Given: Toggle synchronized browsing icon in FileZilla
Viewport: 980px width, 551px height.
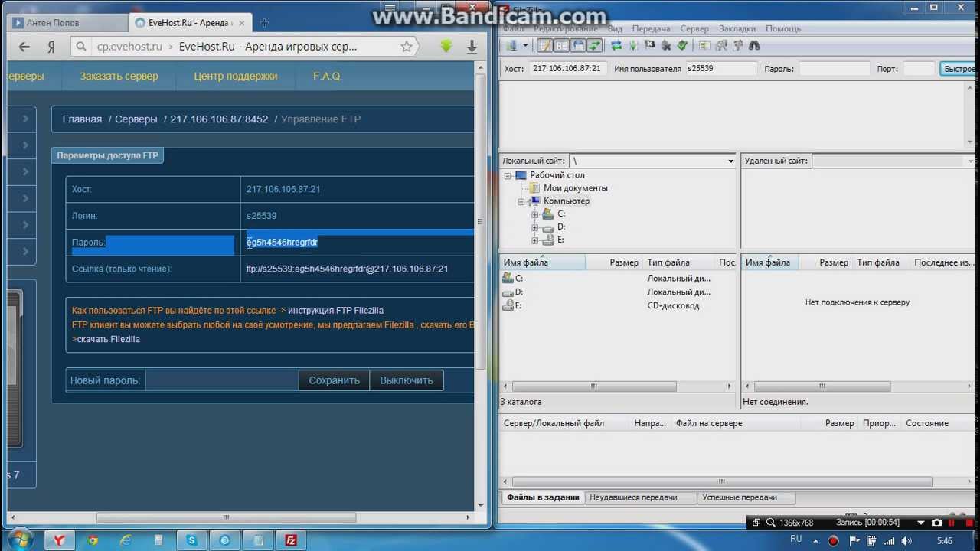Looking at the screenshot, I should (x=738, y=45).
